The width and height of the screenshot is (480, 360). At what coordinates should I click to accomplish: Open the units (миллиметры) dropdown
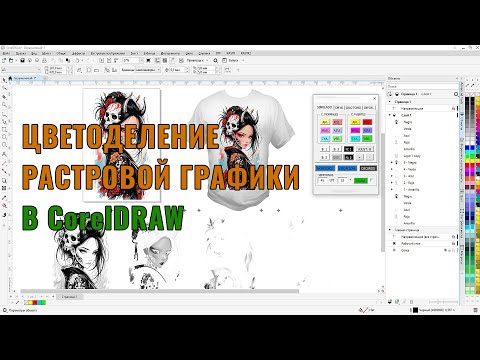point(148,70)
